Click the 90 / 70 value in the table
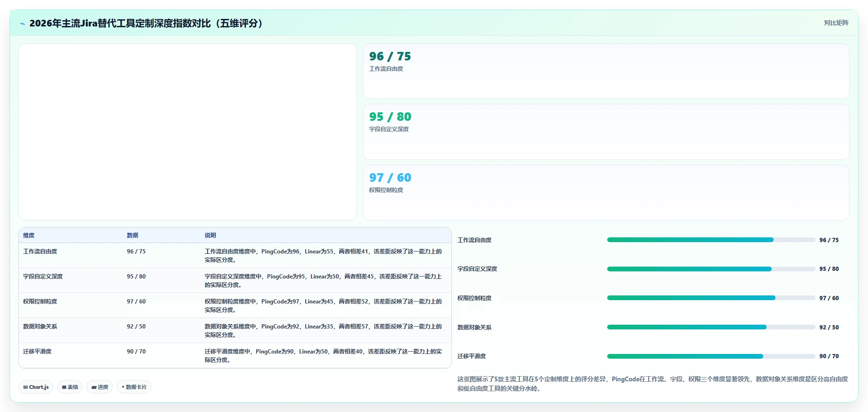Viewport: 868px width, 412px height. click(x=136, y=352)
